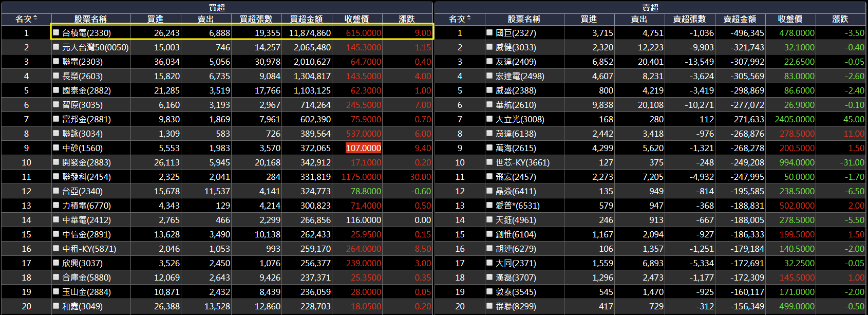
Task: Sort 賣超 table by 漲跌 header
Action: click(840, 19)
